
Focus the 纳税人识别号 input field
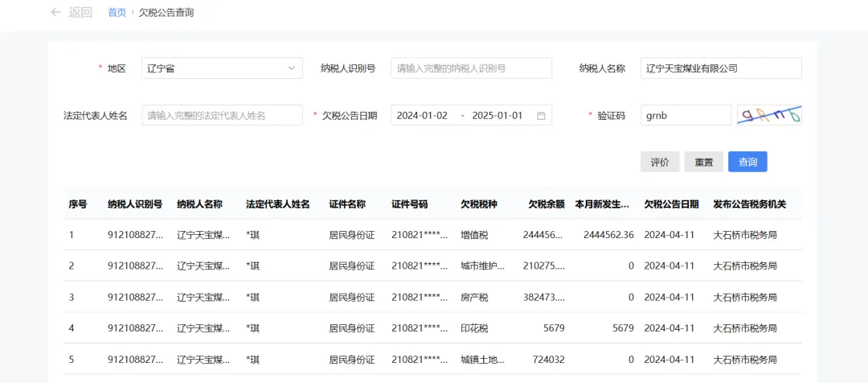471,68
